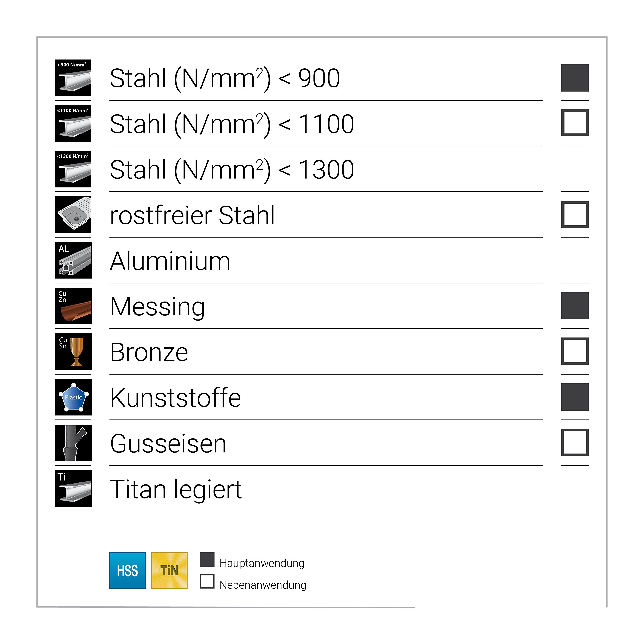Click the steel under 900 N/mm² icon
The image size is (644, 644).
73,78
